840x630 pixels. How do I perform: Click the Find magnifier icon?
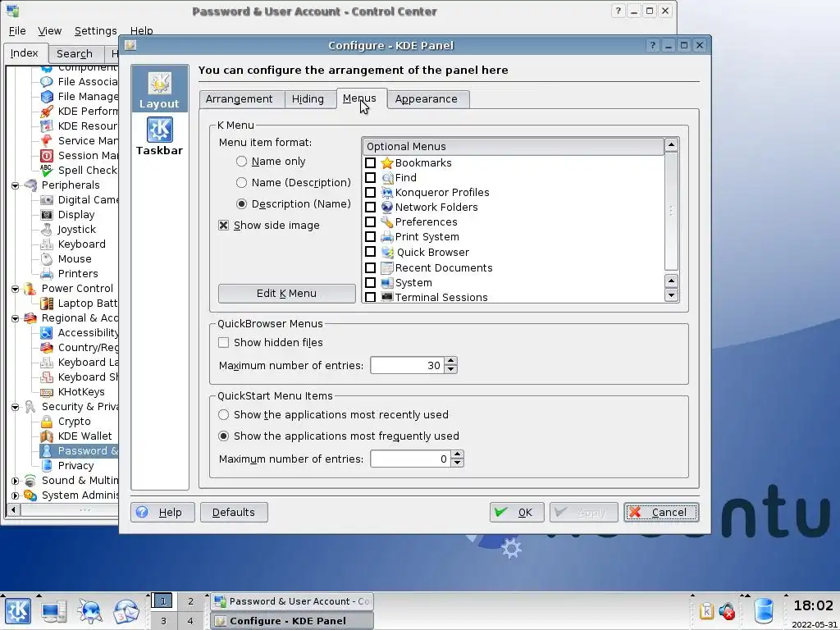pyautogui.click(x=387, y=178)
